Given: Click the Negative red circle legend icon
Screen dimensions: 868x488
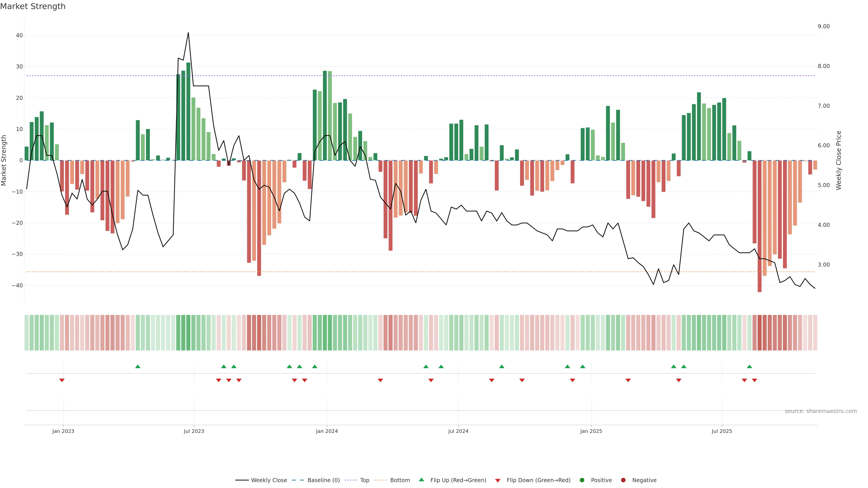Looking at the screenshot, I should point(623,480).
